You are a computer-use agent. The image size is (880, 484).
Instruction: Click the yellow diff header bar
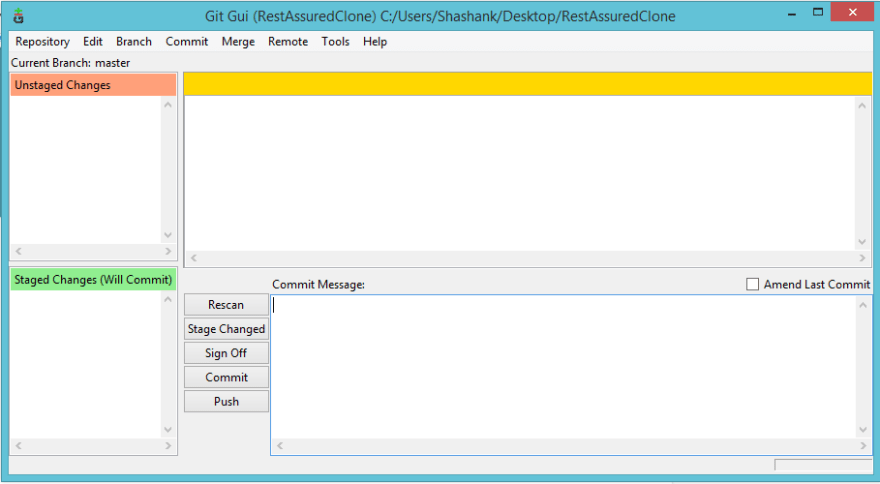point(528,84)
